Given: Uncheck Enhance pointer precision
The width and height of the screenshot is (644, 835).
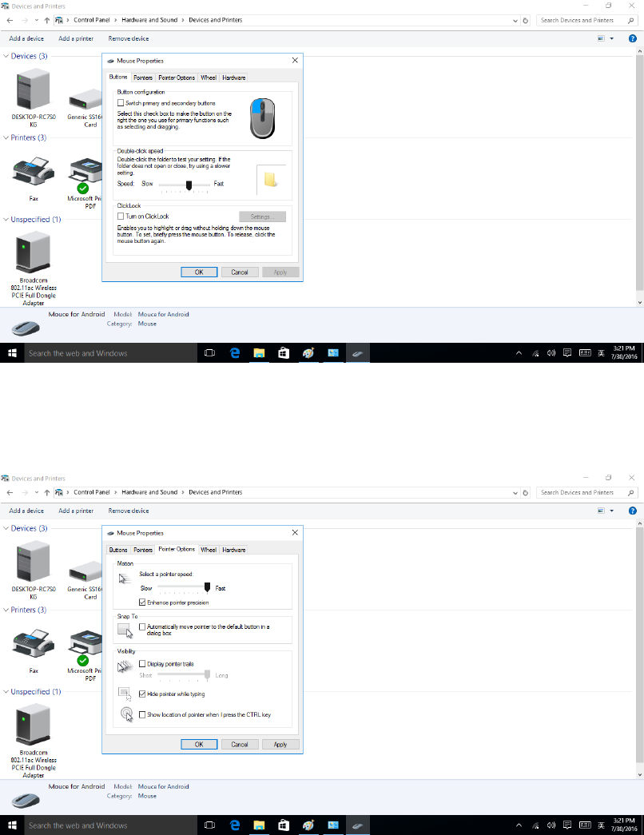Looking at the screenshot, I should (142, 602).
